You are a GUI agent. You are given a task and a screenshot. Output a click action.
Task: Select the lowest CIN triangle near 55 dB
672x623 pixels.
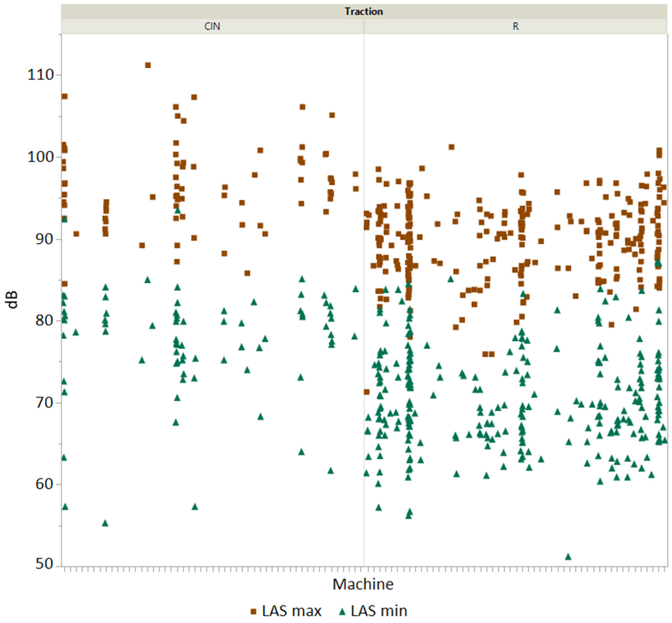pyautogui.click(x=105, y=523)
